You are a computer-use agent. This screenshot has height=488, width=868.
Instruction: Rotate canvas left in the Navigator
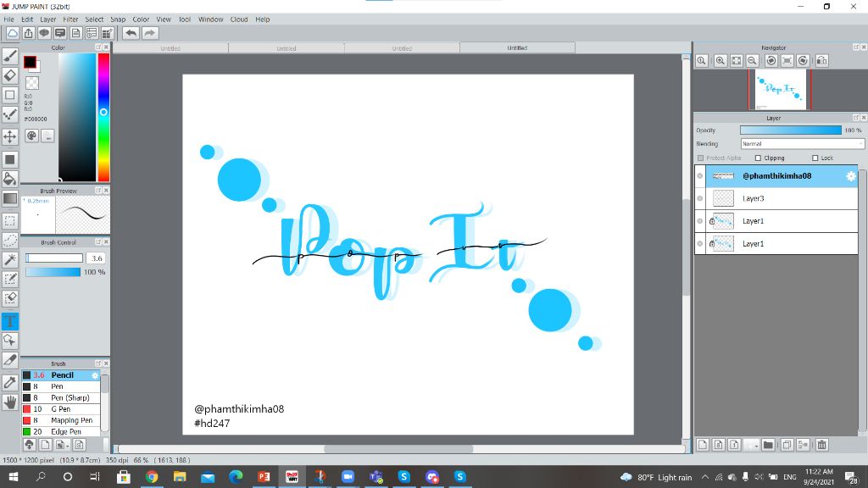pyautogui.click(x=771, y=61)
